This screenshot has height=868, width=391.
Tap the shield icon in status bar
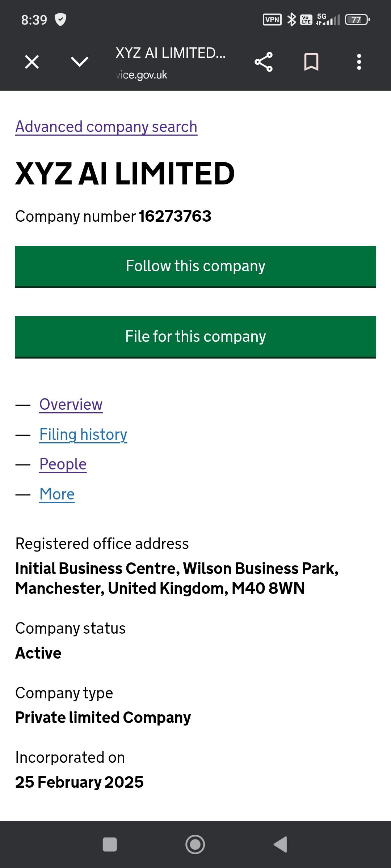[60, 20]
